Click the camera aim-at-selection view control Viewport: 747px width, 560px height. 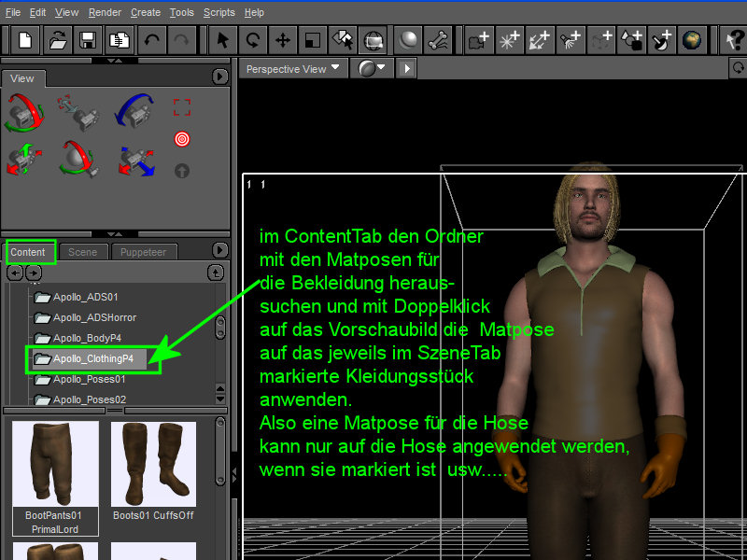click(78, 112)
